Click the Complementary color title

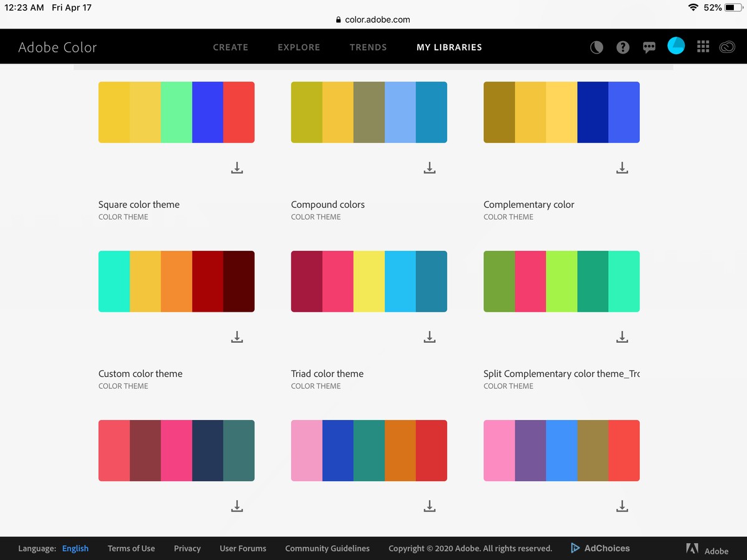coord(529,205)
